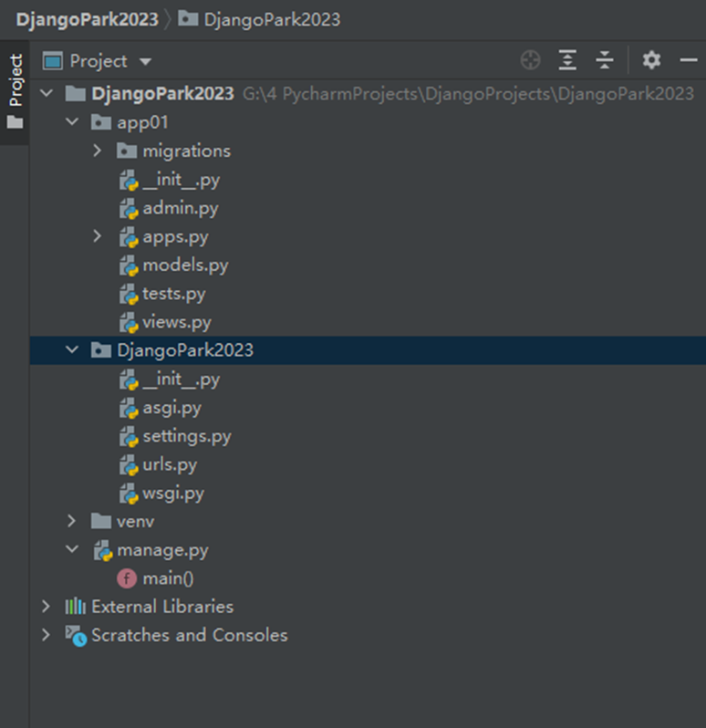Image resolution: width=706 pixels, height=728 pixels.
Task: Select the app01 label
Action: click(x=142, y=122)
